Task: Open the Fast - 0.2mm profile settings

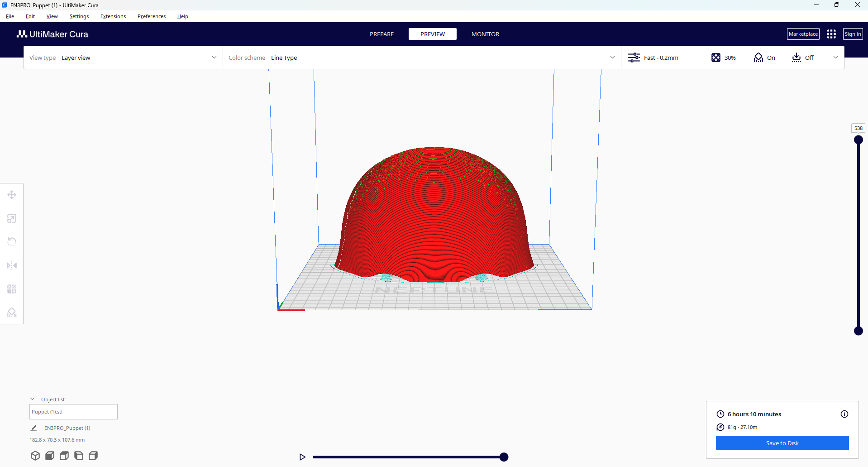Action: (653, 58)
